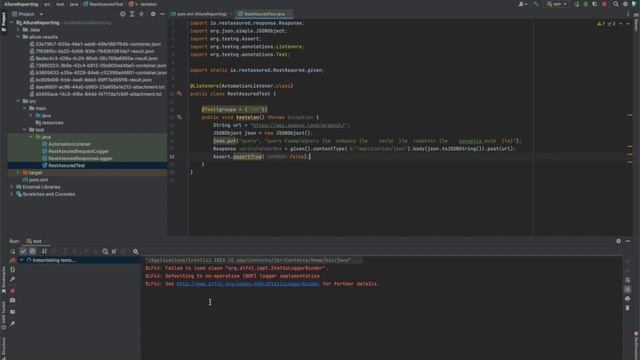Select RestAssuredRequestLogger in tree
The height and width of the screenshot is (360, 640).
pyautogui.click(x=78, y=151)
